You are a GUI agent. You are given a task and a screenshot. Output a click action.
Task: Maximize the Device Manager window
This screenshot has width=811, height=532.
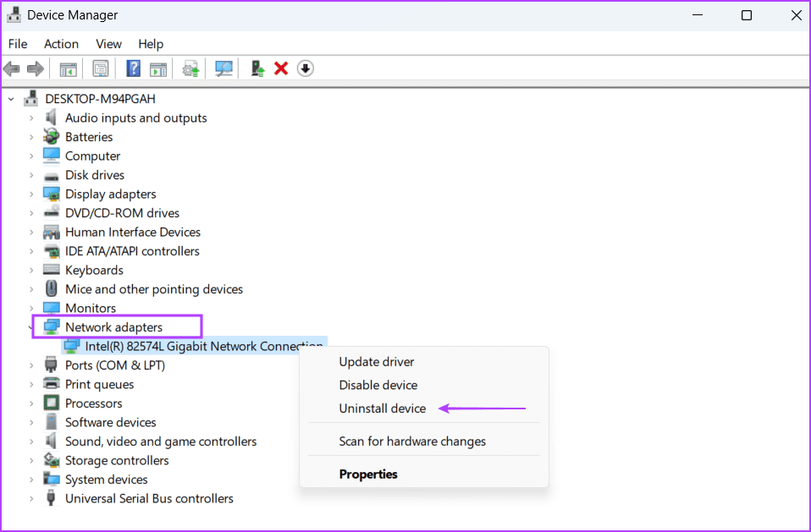coord(747,15)
